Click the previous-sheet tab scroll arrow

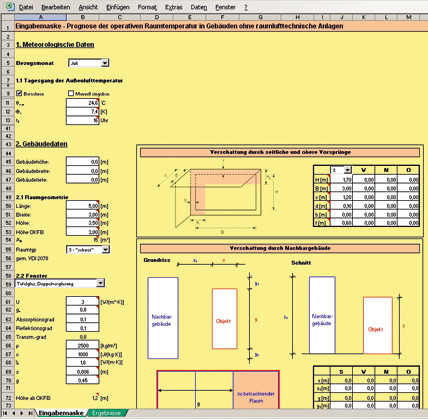[x=14, y=413]
